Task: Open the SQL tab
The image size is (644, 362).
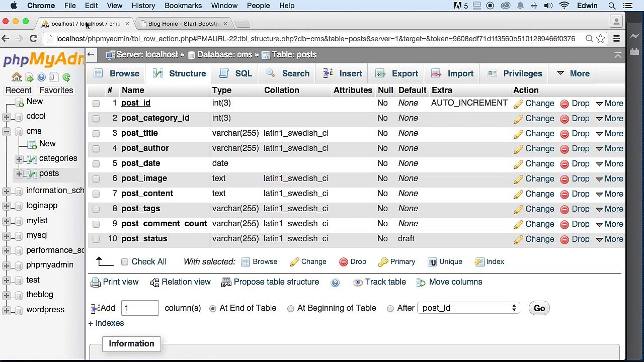Action: (x=235, y=73)
